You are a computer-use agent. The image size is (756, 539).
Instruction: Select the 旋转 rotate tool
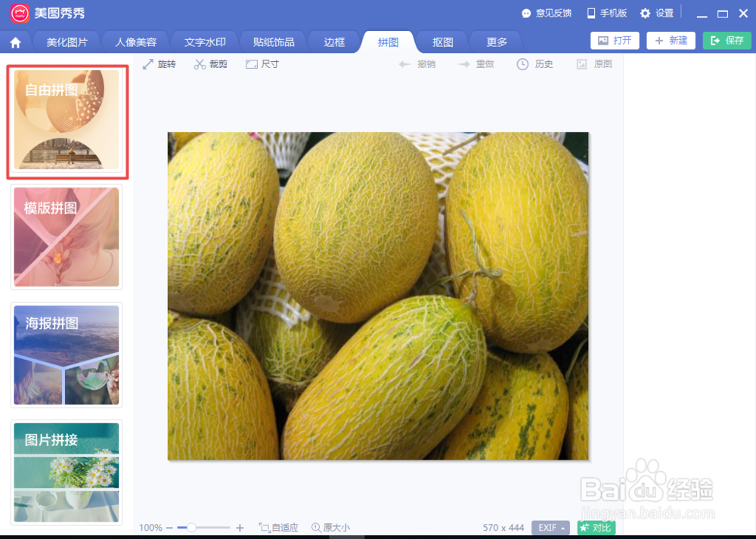159,64
